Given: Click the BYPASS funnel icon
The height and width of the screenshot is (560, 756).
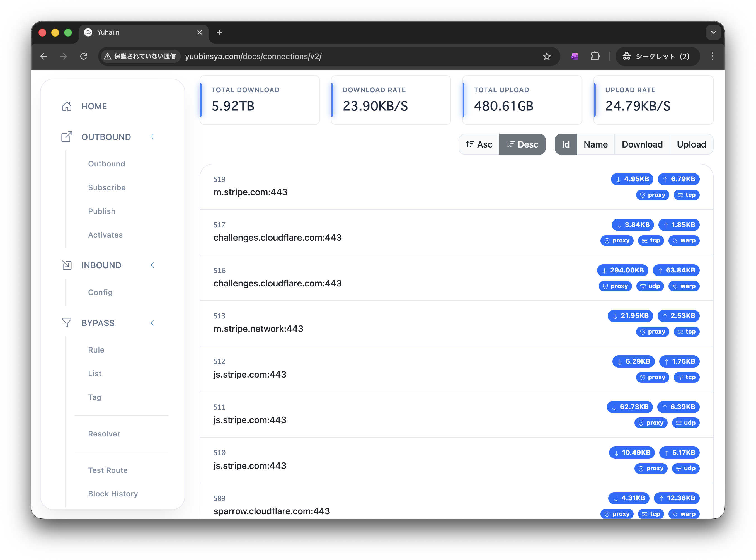Looking at the screenshot, I should coord(67,323).
